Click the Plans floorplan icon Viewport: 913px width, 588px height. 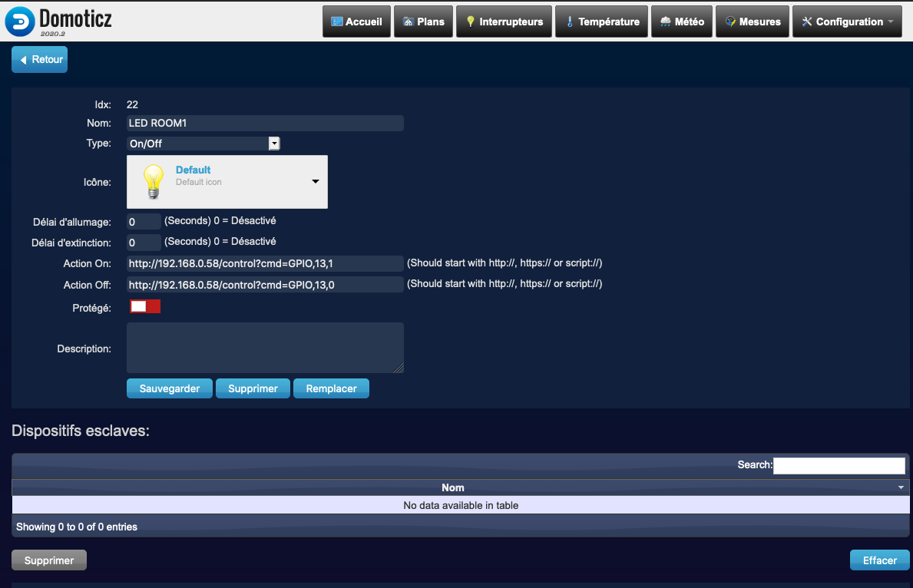point(409,21)
